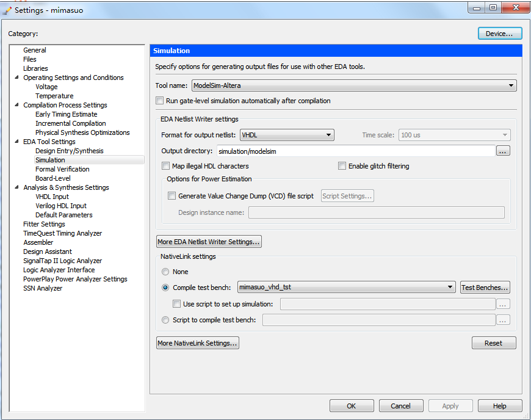Select PowerPlay Power Analyzer Settings
Image resolution: width=531 pixels, height=420 pixels.
click(x=75, y=279)
